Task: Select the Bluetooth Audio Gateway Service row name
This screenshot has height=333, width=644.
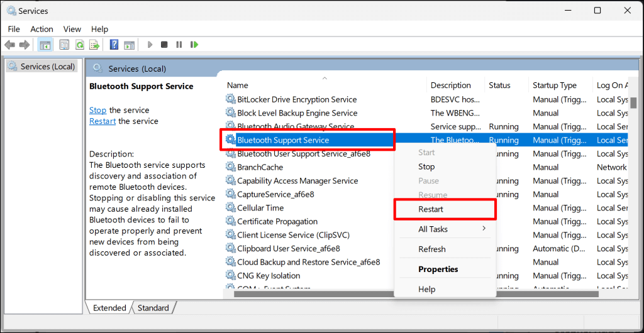Action: click(296, 126)
